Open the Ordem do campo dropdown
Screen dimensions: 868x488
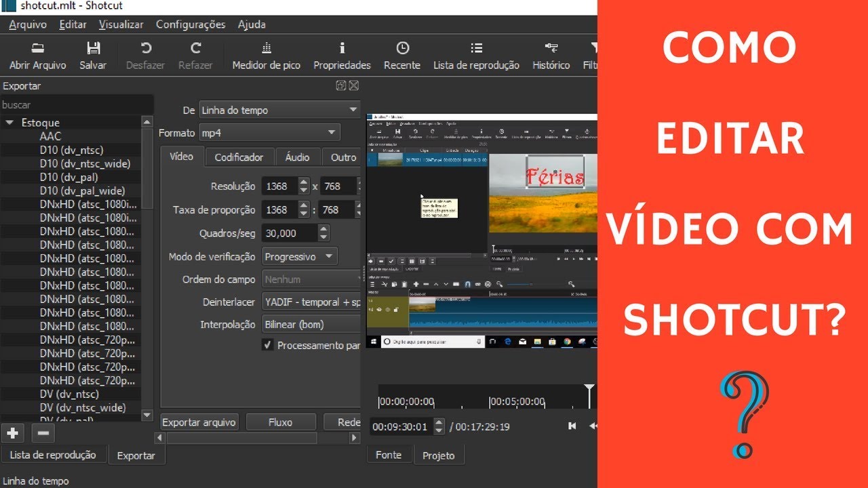tap(311, 279)
